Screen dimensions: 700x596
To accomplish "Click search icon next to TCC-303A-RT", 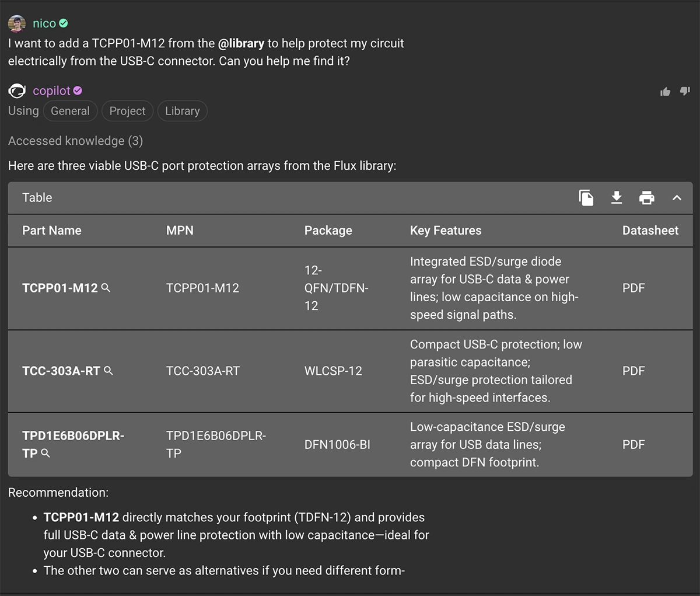I will (x=108, y=371).
